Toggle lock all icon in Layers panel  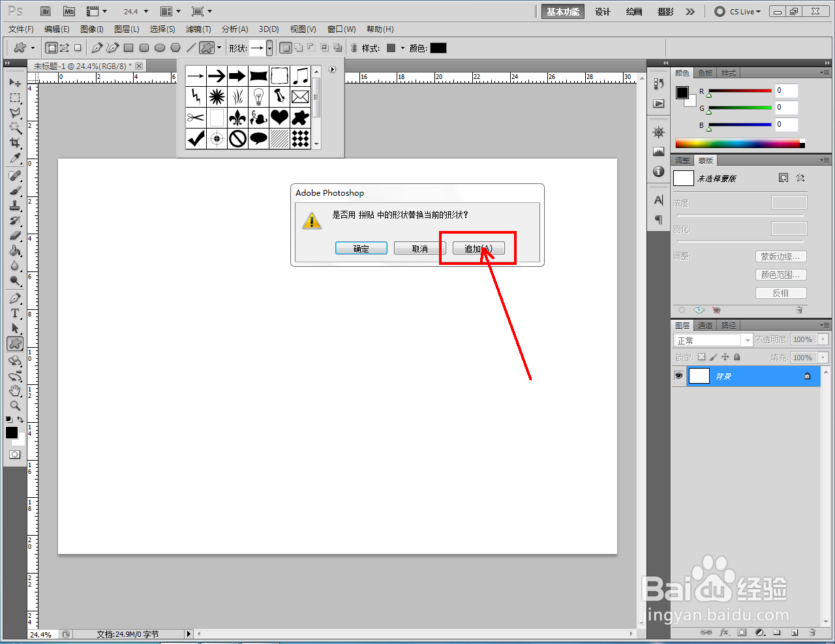click(736, 357)
